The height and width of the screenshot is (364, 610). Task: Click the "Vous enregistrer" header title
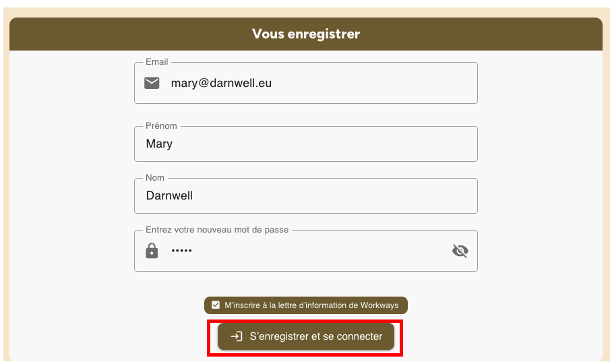306,34
